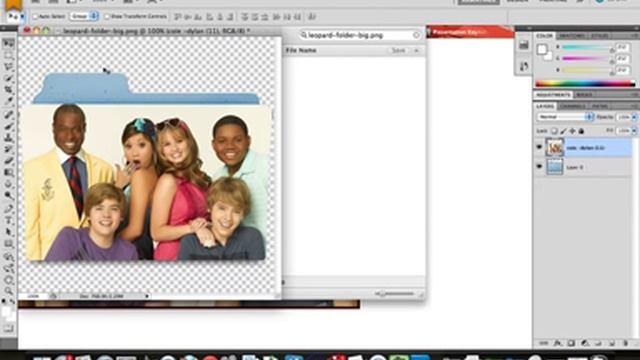This screenshot has width=640, height=360.
Task: Click the create new layer icon
Action: 611,343
